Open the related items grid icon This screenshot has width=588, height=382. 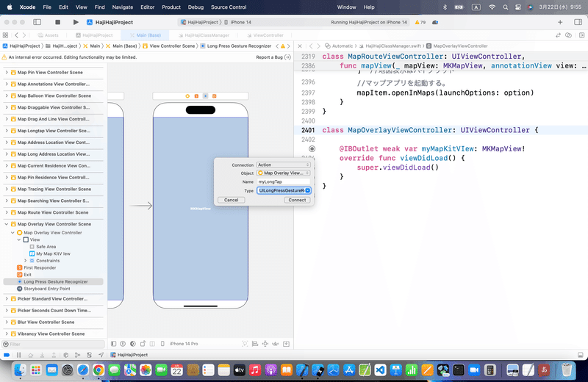point(5,35)
